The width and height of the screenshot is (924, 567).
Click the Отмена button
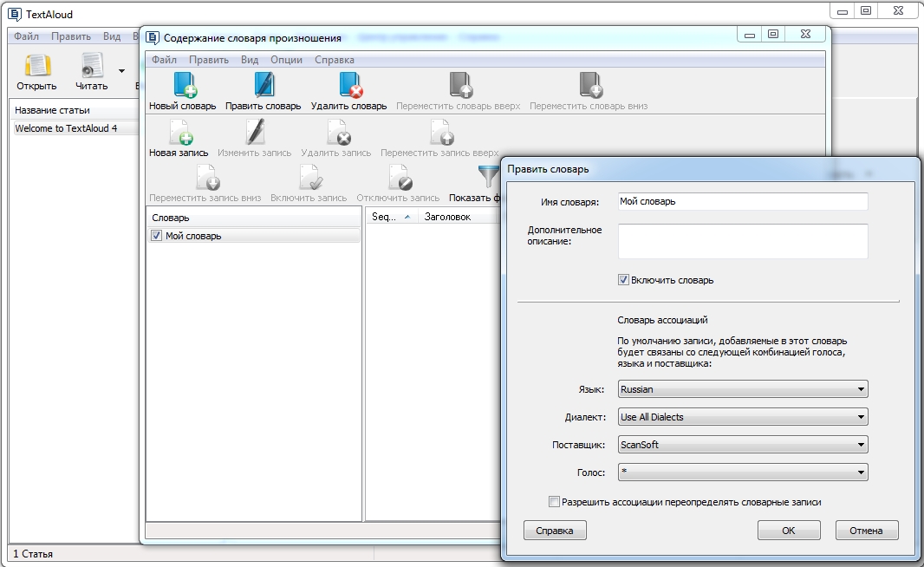866,531
